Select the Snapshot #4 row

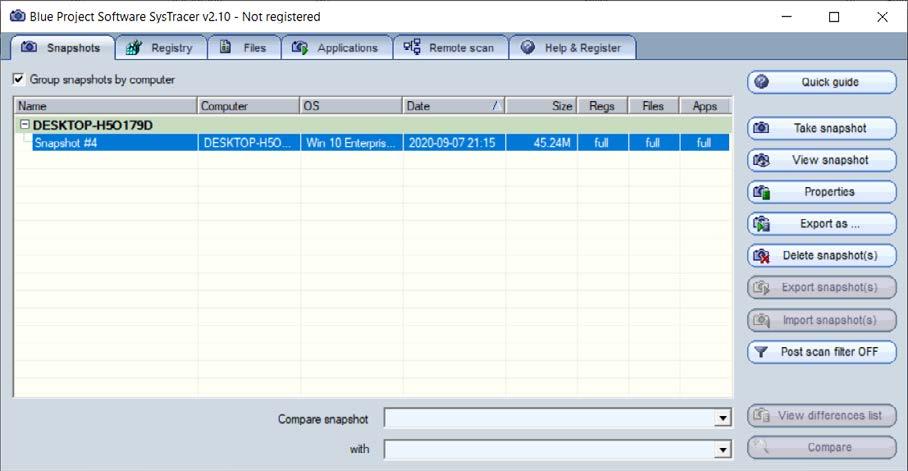pos(380,143)
